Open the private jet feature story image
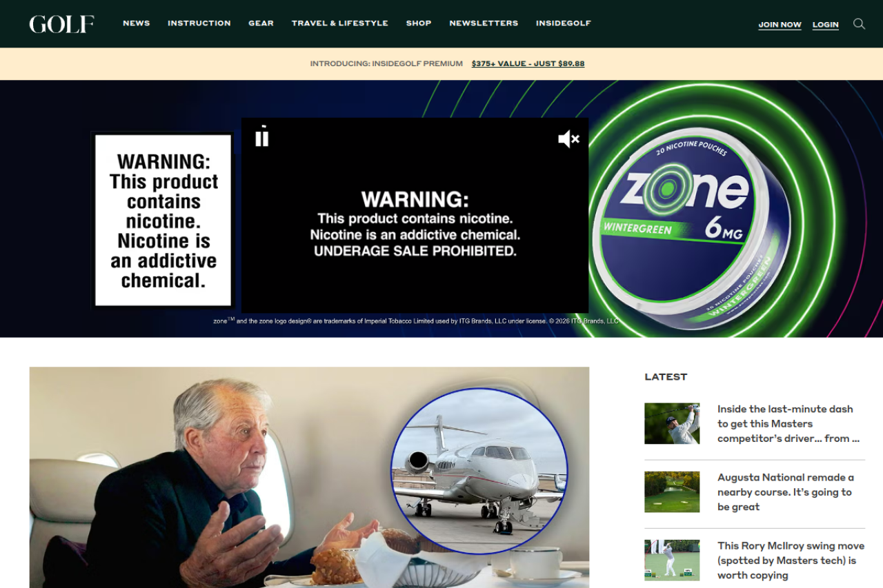883x588 pixels. (309, 477)
